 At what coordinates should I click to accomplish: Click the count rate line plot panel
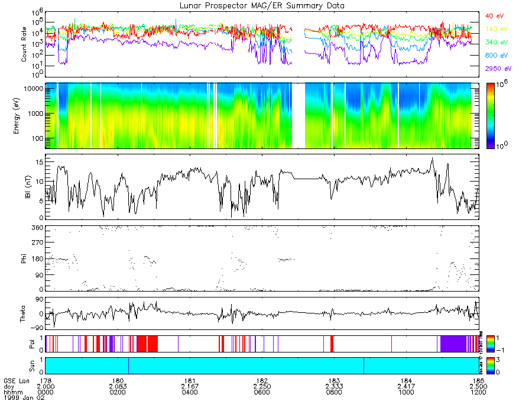[x=262, y=44]
